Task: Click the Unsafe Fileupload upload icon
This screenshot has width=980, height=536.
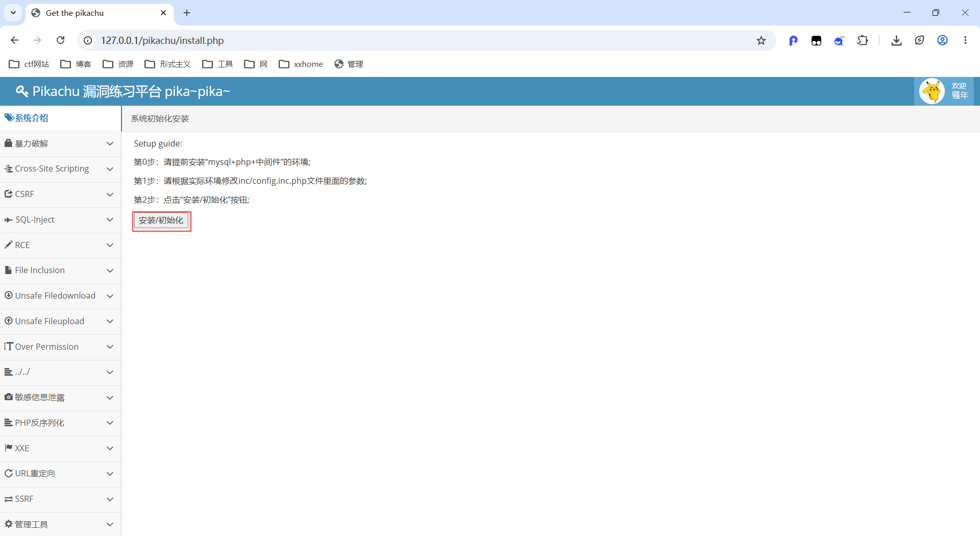Action: 8,321
